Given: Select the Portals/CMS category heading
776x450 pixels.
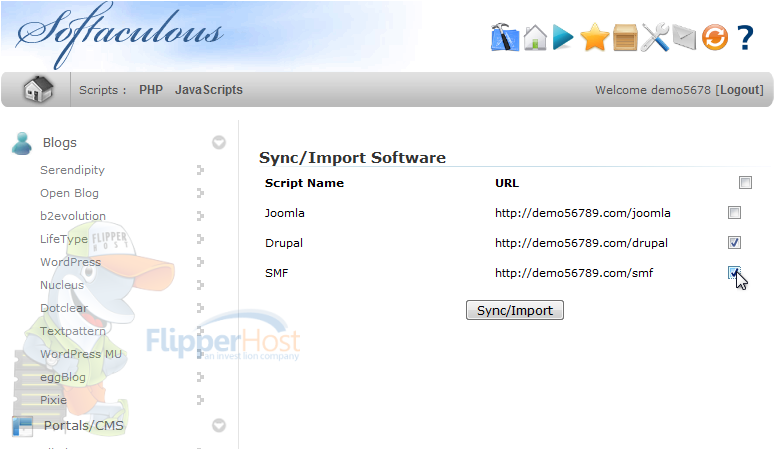Looking at the screenshot, I should point(84,426).
